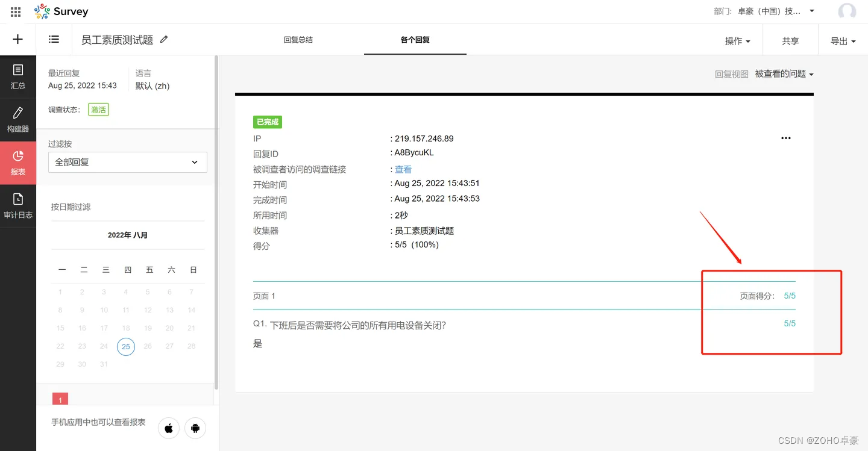Switch to the 各个回复 tab
868x451 pixels.
tap(415, 40)
